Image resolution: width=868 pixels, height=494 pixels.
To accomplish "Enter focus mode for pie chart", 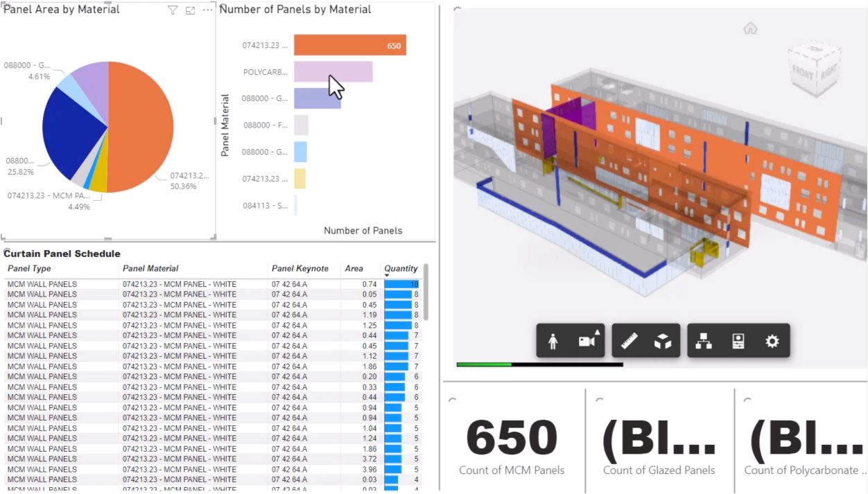I will pyautogui.click(x=190, y=10).
